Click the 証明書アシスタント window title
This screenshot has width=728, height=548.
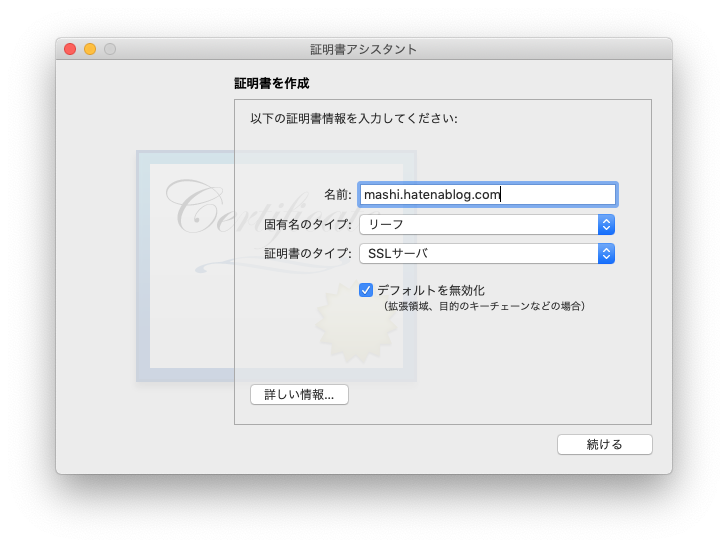click(x=364, y=49)
